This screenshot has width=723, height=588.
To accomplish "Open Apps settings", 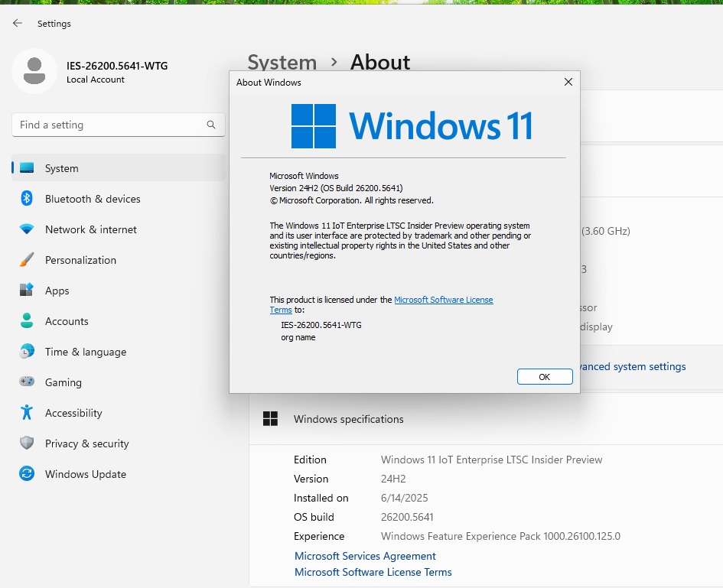I will (x=119, y=291).
